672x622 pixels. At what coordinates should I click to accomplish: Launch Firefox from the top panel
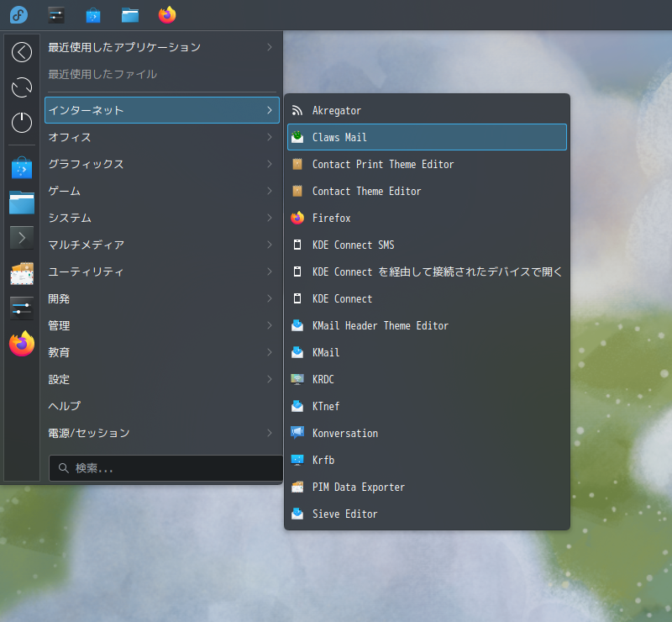coord(167,15)
